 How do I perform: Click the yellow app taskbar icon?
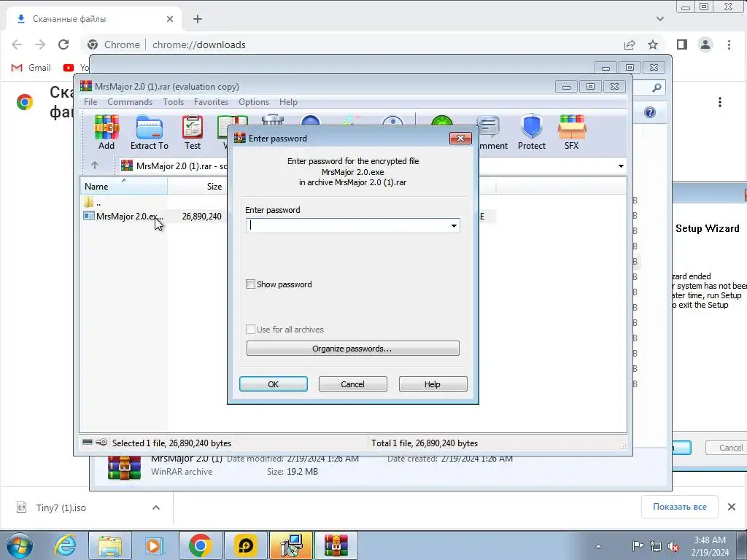(x=246, y=545)
